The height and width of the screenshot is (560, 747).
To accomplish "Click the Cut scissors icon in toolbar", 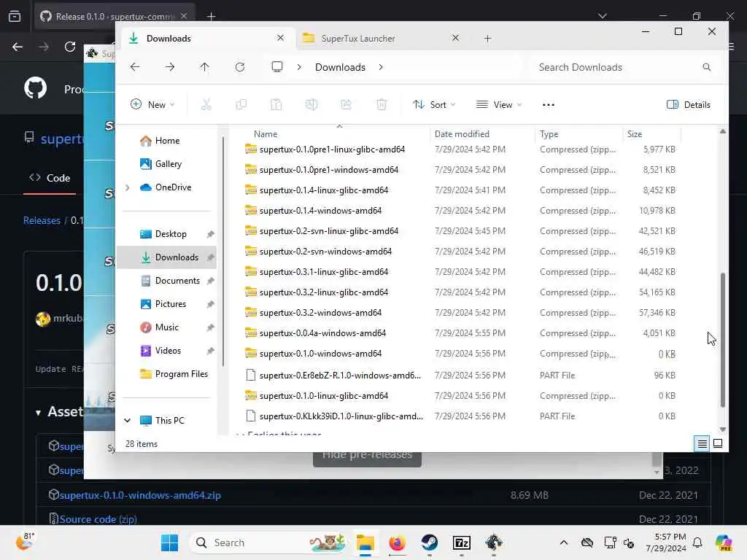I will pos(206,105).
